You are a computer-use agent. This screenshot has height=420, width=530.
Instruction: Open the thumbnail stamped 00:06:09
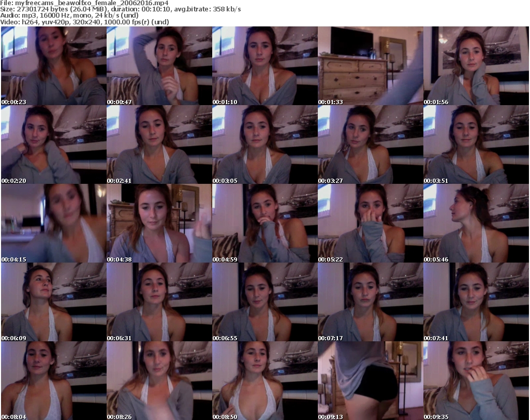pyautogui.click(x=54, y=302)
